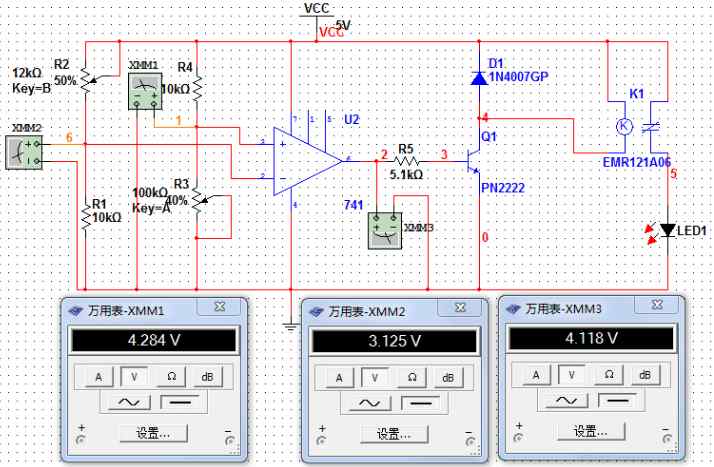Click the 741 label under the op-amp
Image resolution: width=714 pixels, height=467 pixels.
pos(353,205)
